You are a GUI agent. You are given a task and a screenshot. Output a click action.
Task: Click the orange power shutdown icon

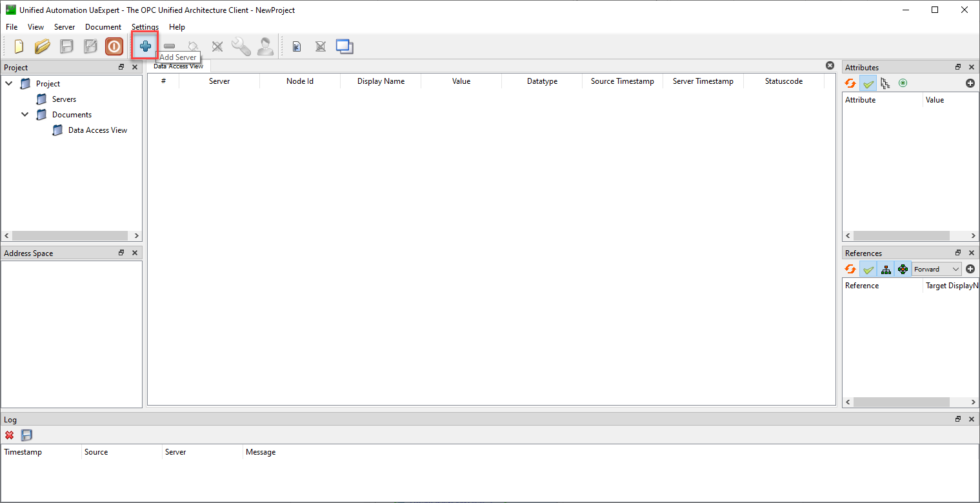pyautogui.click(x=114, y=46)
